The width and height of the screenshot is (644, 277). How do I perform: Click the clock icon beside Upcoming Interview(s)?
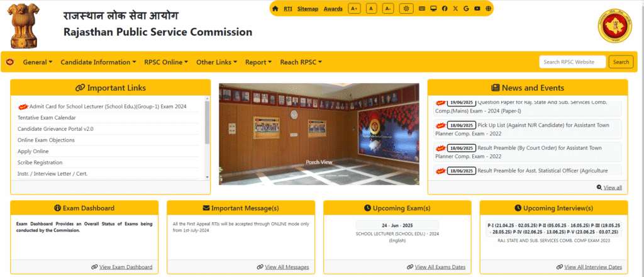click(518, 208)
